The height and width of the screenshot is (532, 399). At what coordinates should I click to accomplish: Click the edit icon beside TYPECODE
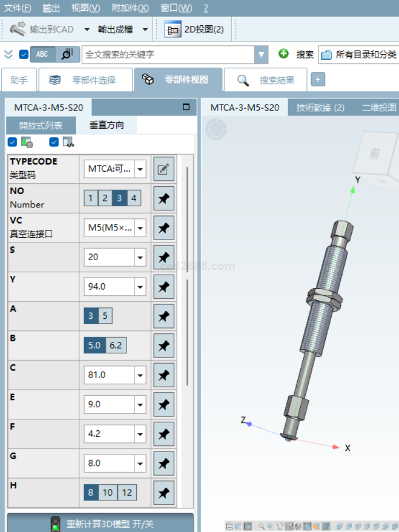(x=164, y=169)
